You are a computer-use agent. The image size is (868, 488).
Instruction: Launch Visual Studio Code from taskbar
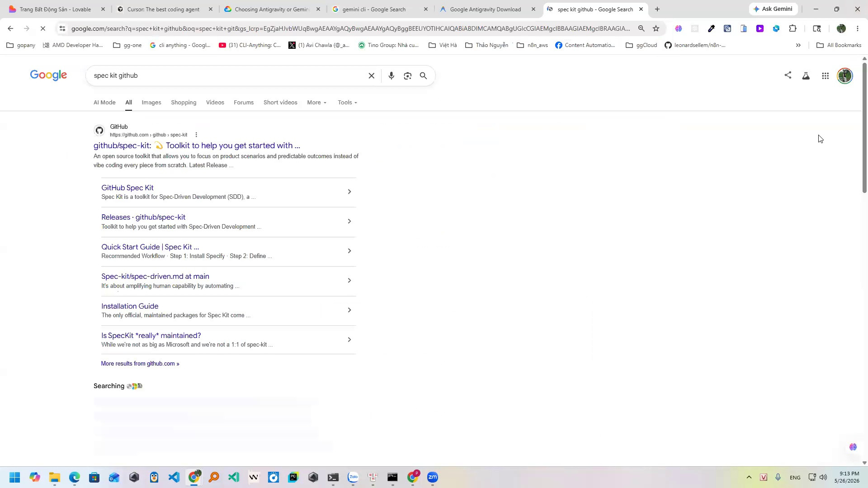tap(174, 477)
